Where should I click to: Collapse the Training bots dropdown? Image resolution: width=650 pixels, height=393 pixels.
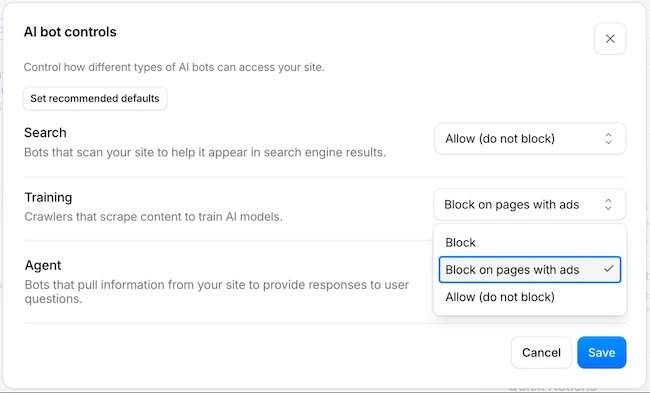pyautogui.click(x=529, y=204)
